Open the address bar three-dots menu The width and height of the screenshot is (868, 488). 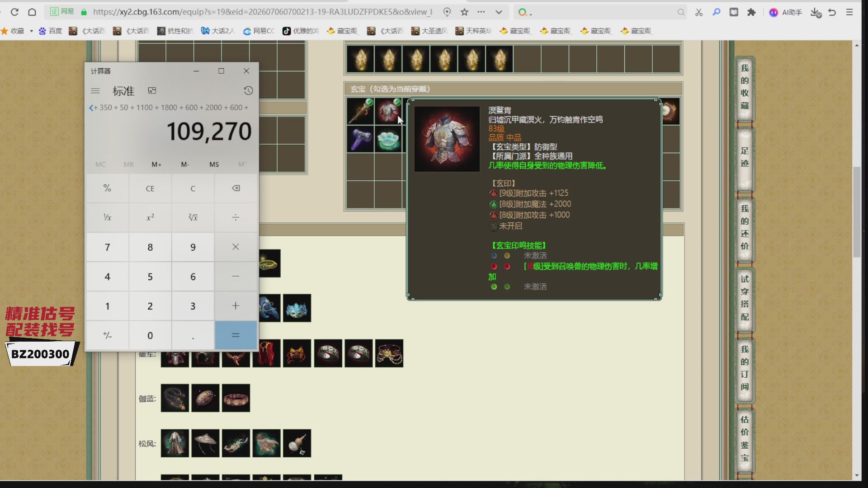point(481,12)
